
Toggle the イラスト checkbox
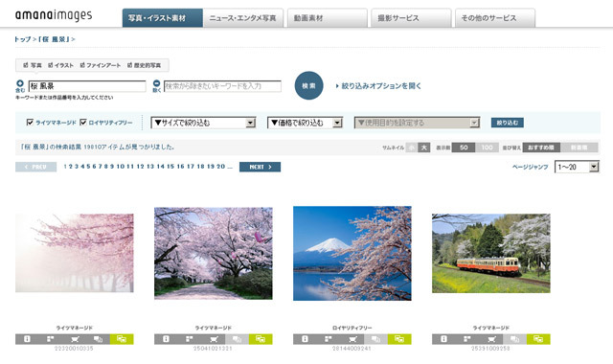point(51,65)
